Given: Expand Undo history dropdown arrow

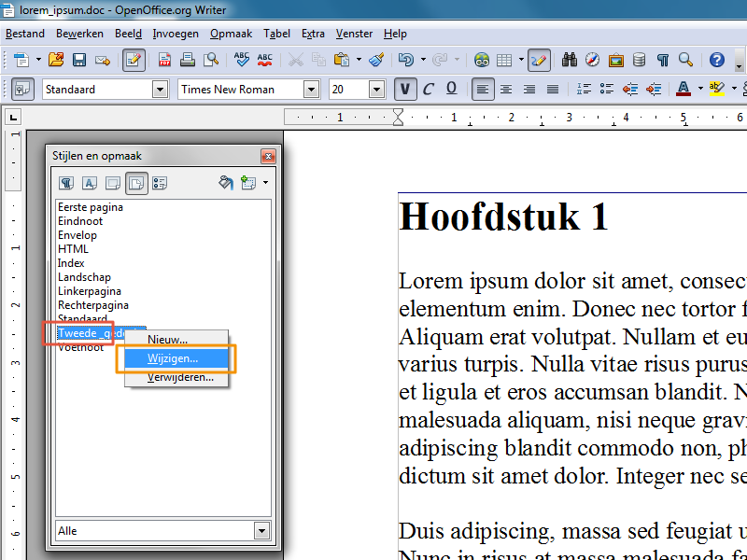Looking at the screenshot, I should click(x=423, y=60).
